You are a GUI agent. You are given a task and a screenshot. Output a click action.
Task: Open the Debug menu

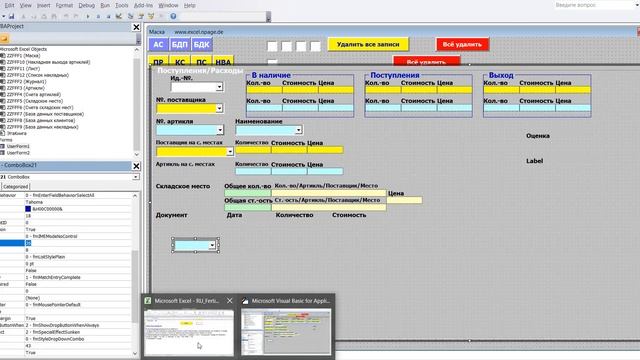86,5
